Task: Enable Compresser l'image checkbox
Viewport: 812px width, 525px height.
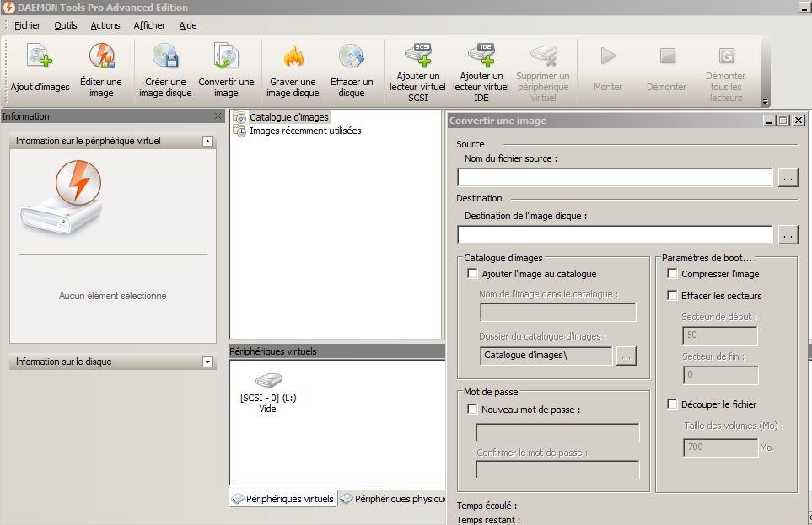Action: [672, 273]
